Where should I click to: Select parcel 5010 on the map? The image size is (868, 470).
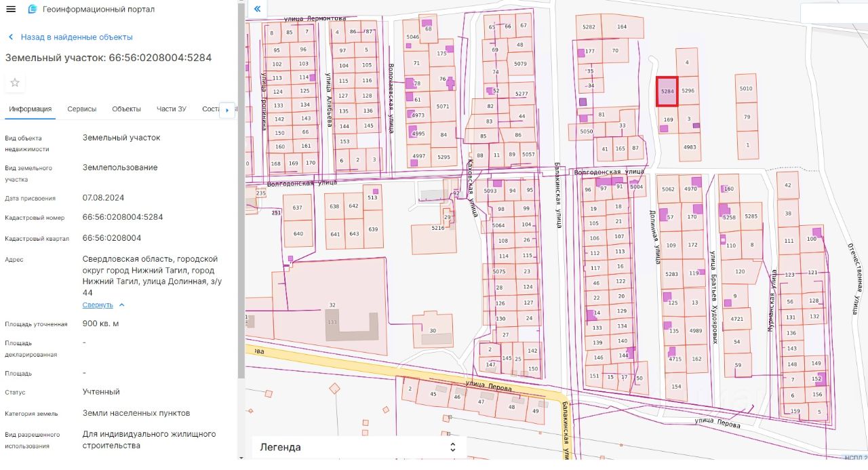coord(746,88)
